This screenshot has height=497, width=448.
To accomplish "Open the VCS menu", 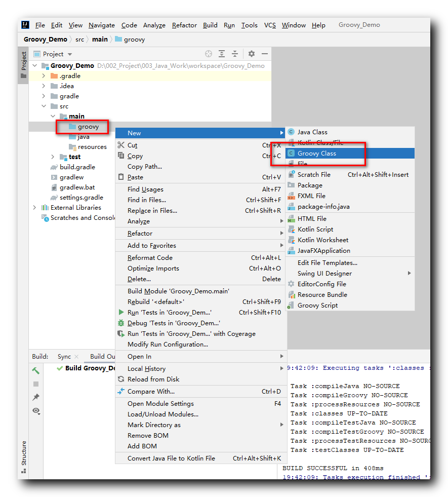I will pyautogui.click(x=270, y=25).
